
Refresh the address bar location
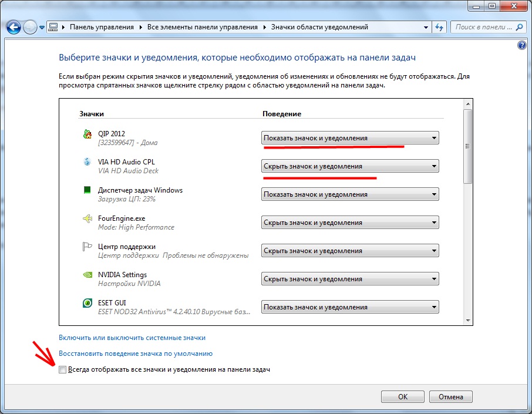(x=439, y=27)
